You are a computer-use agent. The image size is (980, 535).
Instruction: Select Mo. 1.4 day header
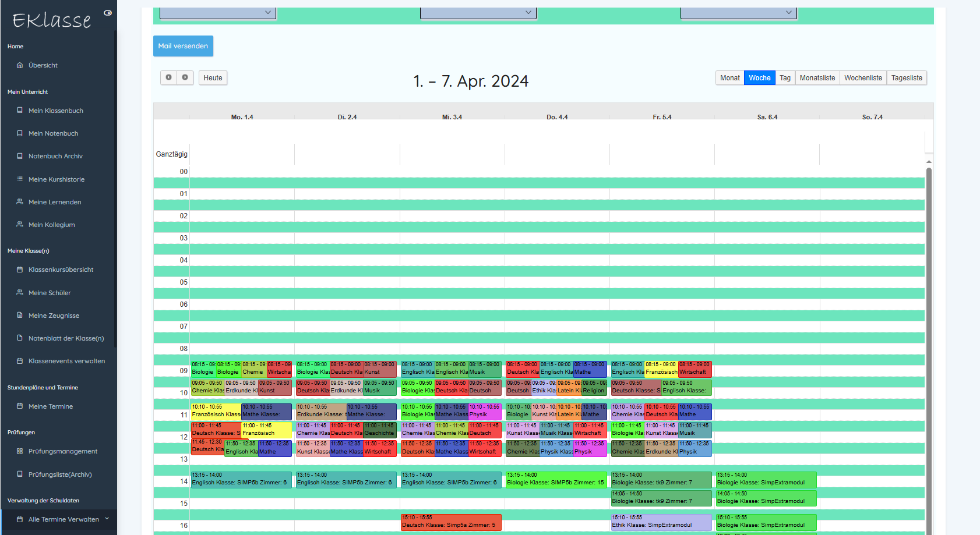[242, 117]
